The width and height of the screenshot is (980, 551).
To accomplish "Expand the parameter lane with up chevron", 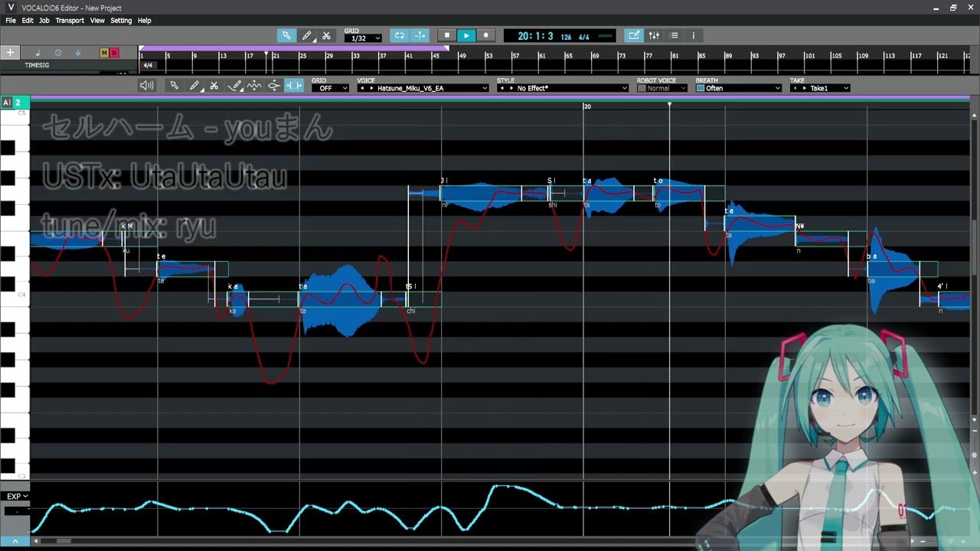I will (x=15, y=541).
